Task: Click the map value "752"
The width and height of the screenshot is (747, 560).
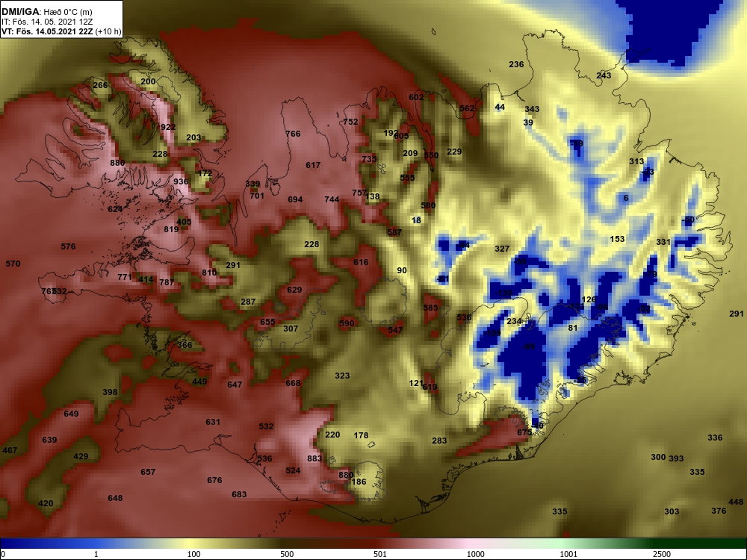Action: [350, 122]
